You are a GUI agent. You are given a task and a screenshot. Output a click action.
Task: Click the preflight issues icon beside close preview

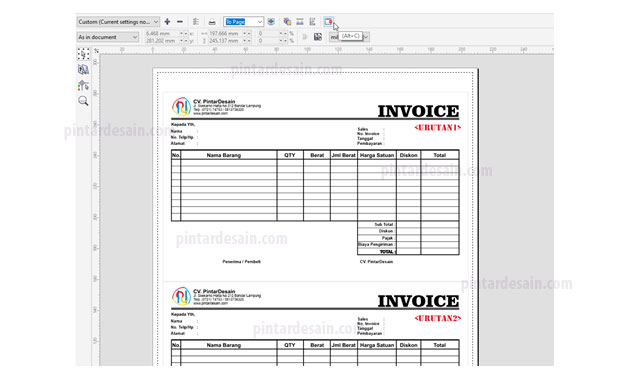(312, 22)
